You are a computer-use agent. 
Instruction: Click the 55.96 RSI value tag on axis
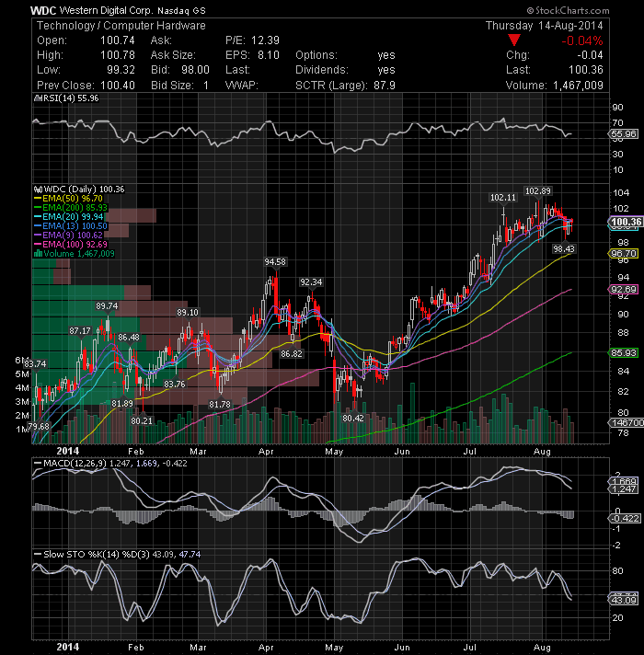click(623, 134)
